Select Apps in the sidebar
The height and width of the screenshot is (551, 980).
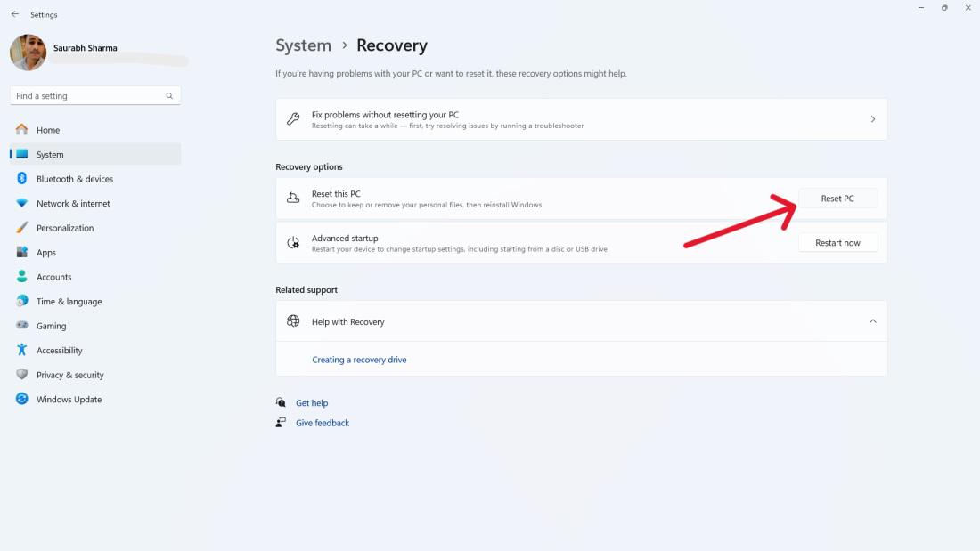coord(46,253)
